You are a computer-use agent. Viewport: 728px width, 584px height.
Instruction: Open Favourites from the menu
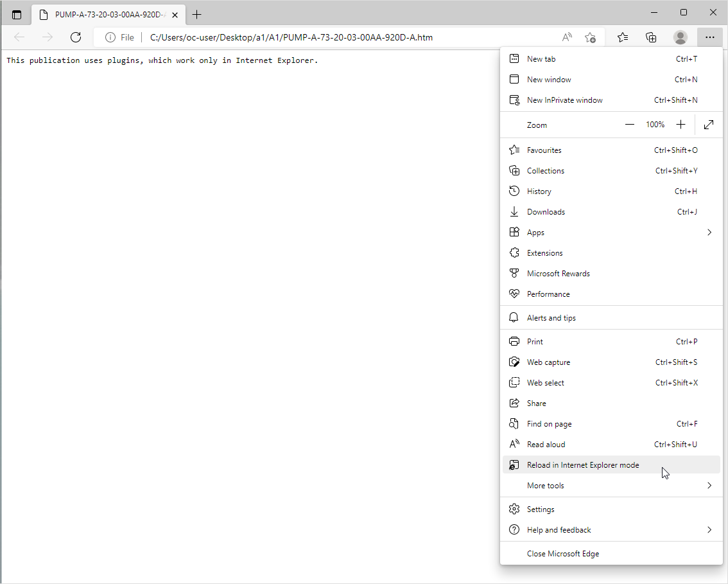click(611, 150)
